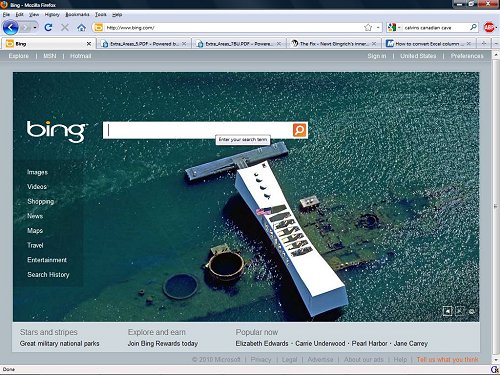The image size is (500, 375).
Task: Switch to the Extra_Areas_TBU.PDF tab
Action: (x=239, y=44)
